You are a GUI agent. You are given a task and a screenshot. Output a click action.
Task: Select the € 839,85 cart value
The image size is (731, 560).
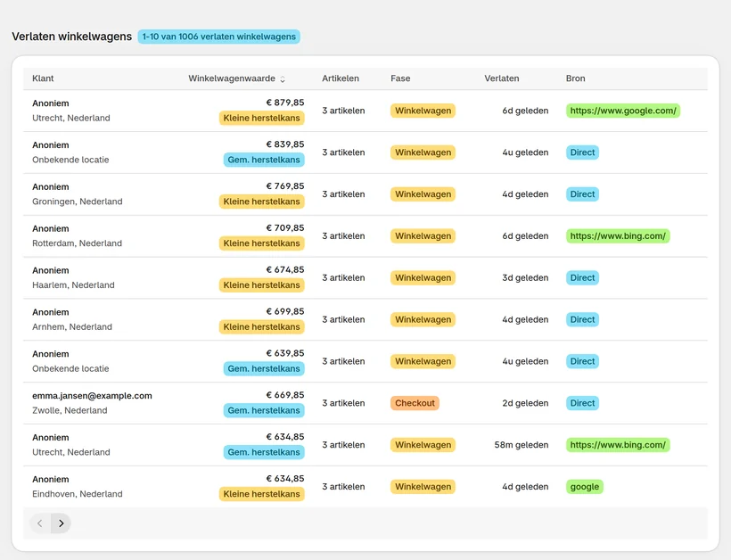285,144
